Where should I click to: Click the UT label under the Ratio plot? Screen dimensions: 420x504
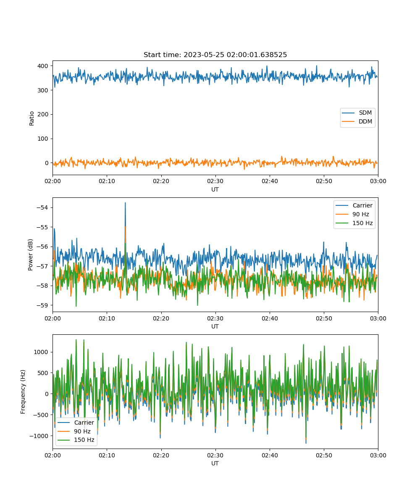(215, 189)
